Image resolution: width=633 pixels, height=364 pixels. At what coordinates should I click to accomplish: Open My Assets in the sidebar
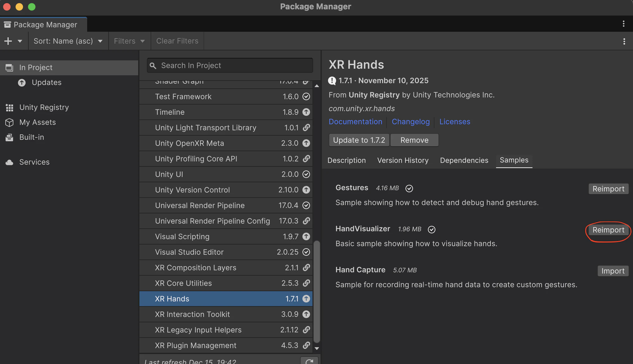point(69,122)
